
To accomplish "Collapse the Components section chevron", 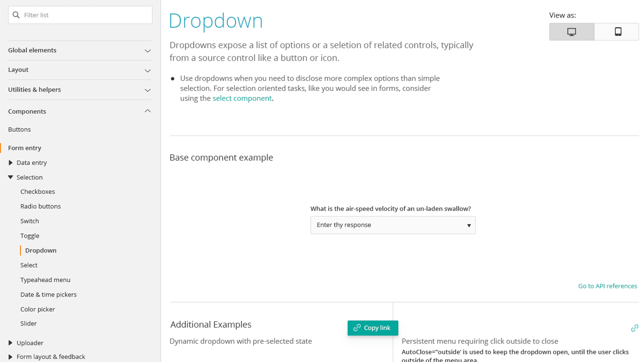I will [x=148, y=111].
